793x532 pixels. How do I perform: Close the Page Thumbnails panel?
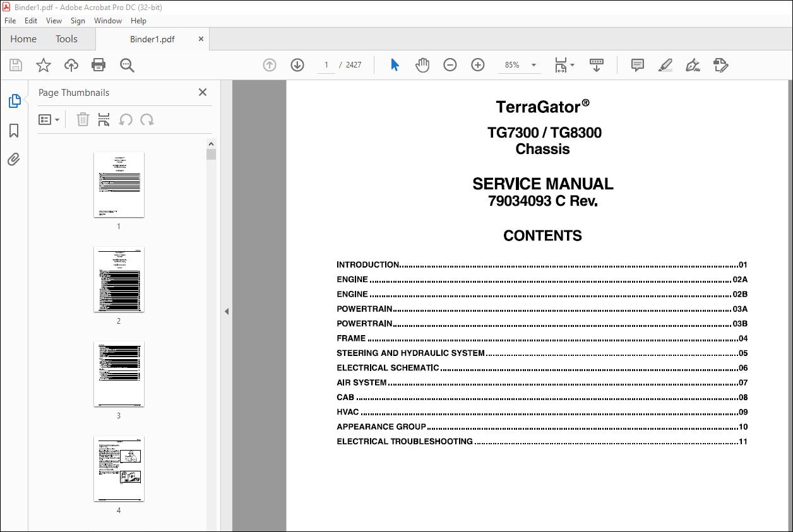click(203, 92)
